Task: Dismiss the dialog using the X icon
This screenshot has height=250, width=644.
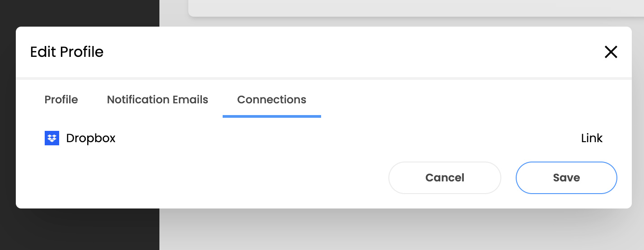Action: pyautogui.click(x=611, y=52)
